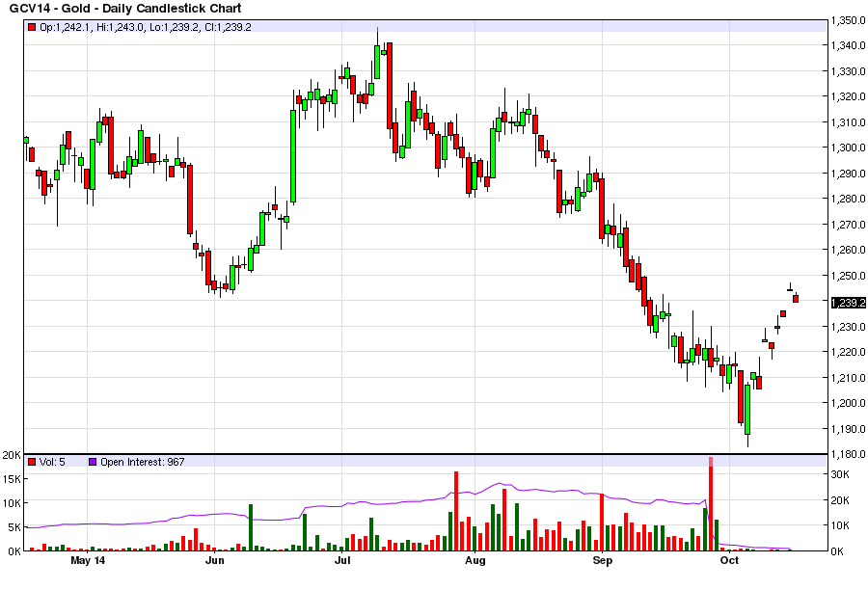Click the 1,250.0 price axis label

848,276
